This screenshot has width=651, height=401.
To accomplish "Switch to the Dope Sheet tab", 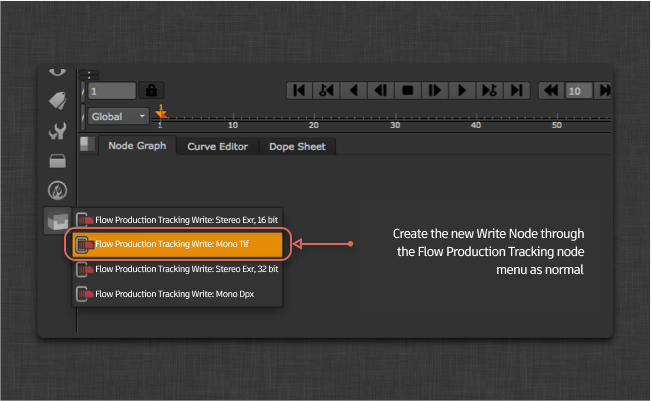I will 298,146.
